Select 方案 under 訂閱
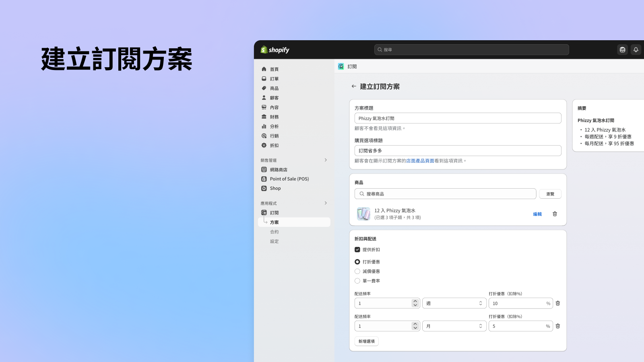 pyautogui.click(x=294, y=222)
